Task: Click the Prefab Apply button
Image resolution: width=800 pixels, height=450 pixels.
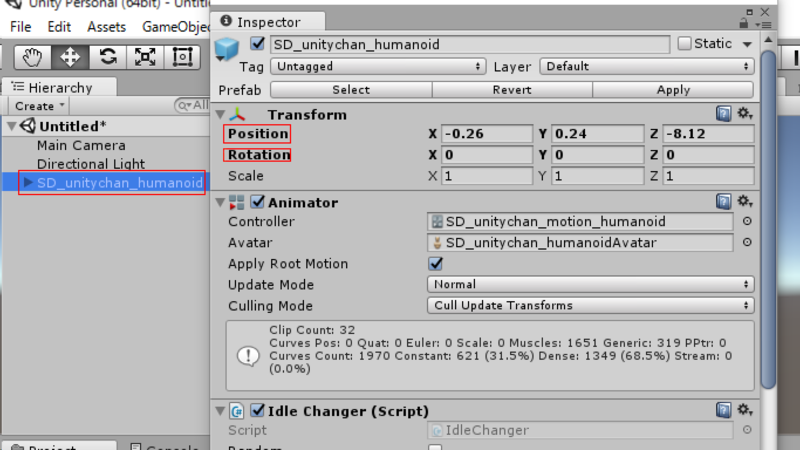Action: pos(673,90)
